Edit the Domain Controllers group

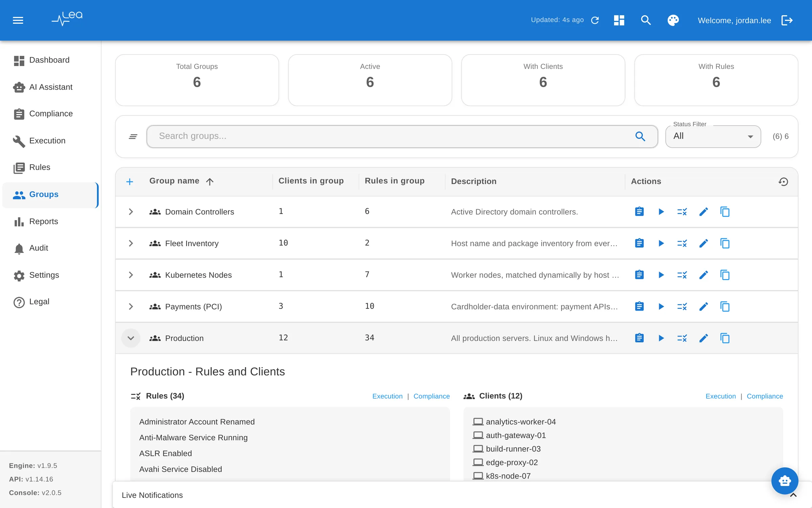point(703,212)
